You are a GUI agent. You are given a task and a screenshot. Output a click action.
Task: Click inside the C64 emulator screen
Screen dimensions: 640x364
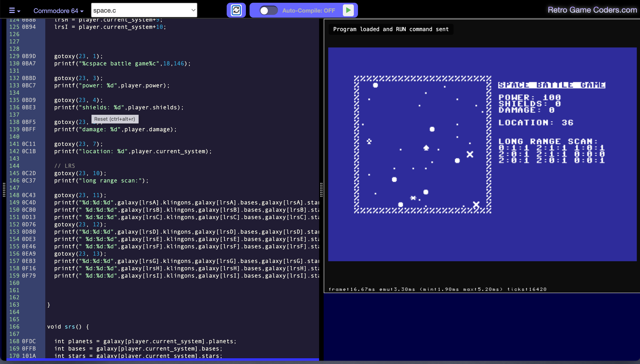[x=482, y=154]
